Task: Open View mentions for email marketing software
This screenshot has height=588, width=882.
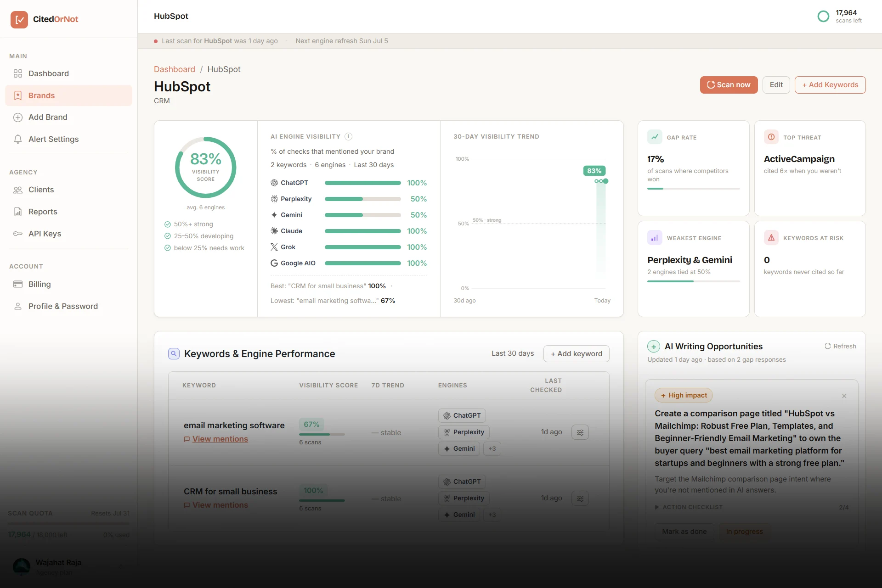Action: [x=220, y=439]
